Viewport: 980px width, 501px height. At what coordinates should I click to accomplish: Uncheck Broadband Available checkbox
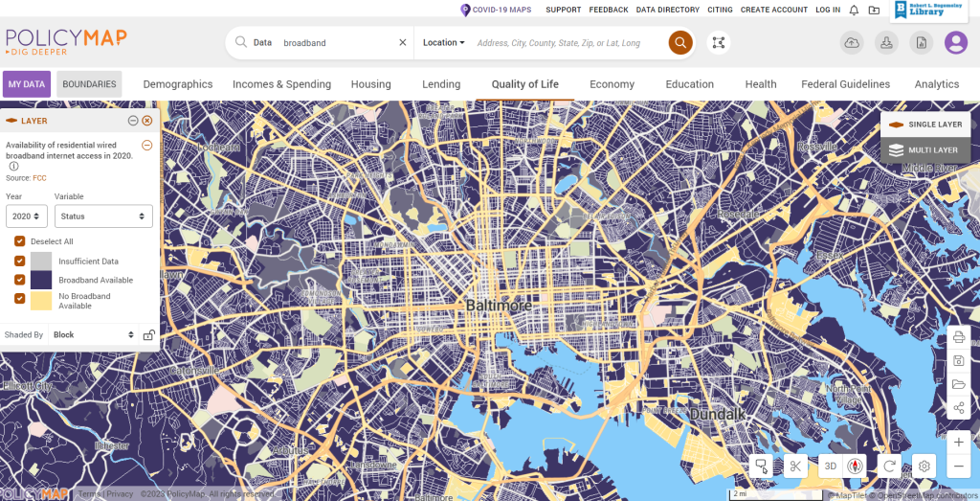tap(19, 281)
